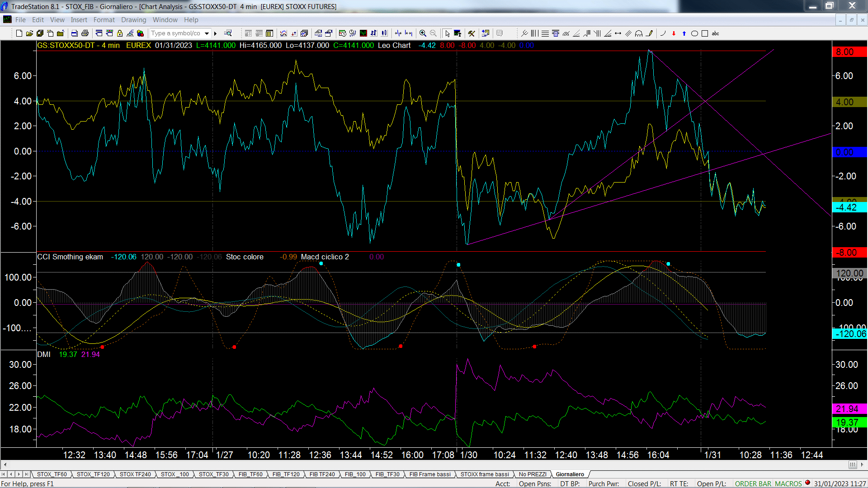Click the New document icon
Viewport: 868px width, 488px height.
coord(19,33)
